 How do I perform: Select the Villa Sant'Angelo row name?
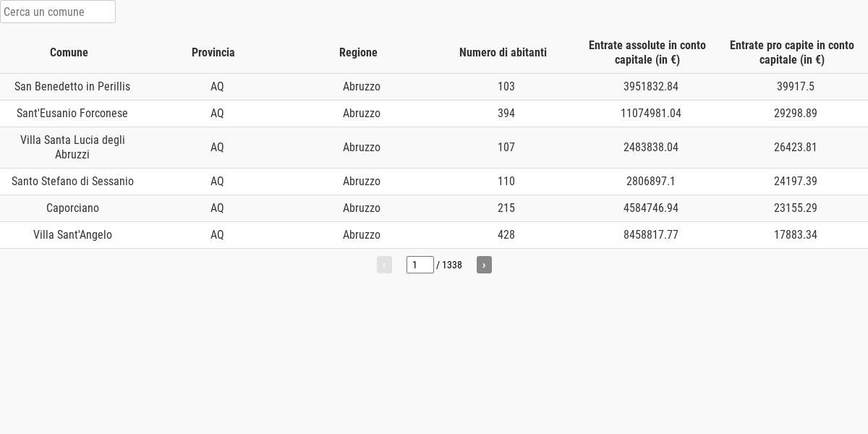(x=72, y=235)
